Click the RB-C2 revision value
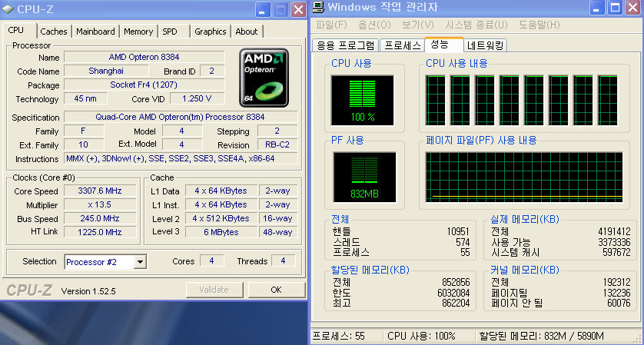The width and height of the screenshot is (644, 345). click(x=277, y=144)
